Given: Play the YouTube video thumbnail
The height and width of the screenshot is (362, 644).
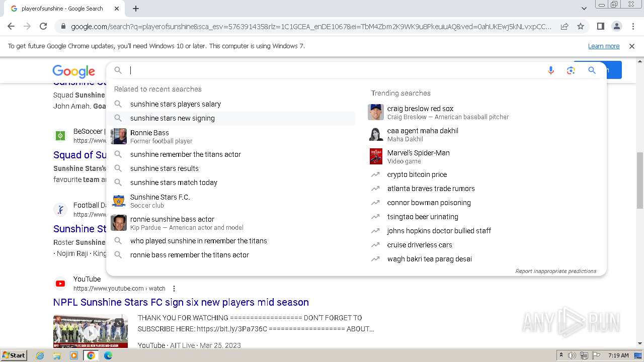Looking at the screenshot, I should (91, 331).
